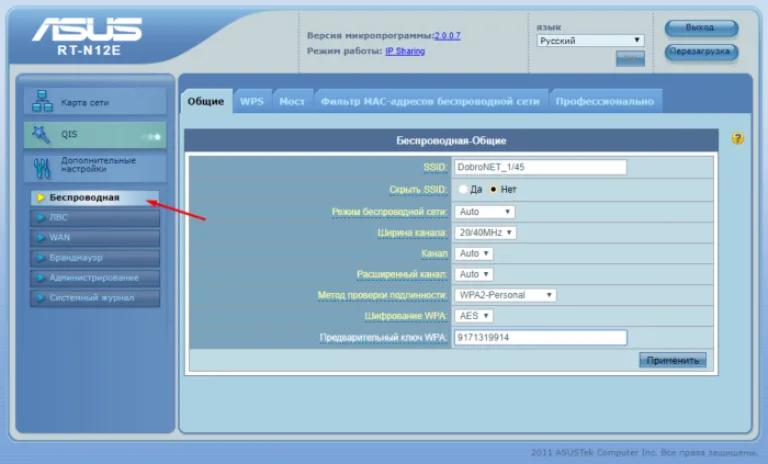Image resolution: width=768 pixels, height=464 pixels.
Task: Switch to the Профессионально tab
Action: coord(605,101)
